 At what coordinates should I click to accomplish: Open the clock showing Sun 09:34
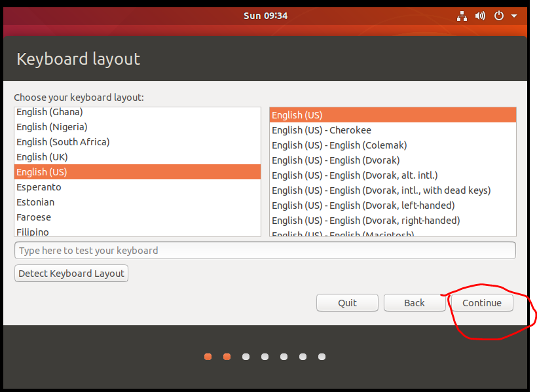coord(265,16)
